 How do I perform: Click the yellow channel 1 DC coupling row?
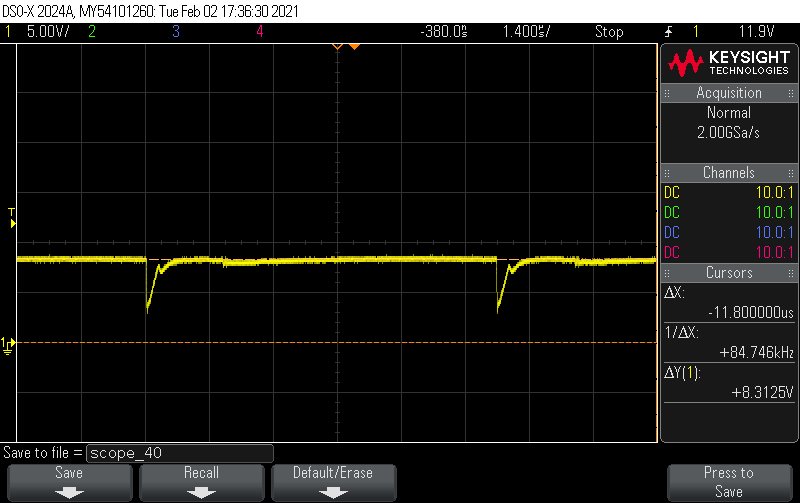click(729, 193)
